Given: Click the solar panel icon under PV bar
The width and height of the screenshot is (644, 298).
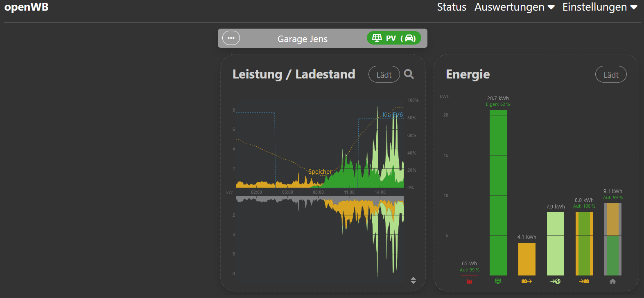Looking at the screenshot, I should pos(498,281).
